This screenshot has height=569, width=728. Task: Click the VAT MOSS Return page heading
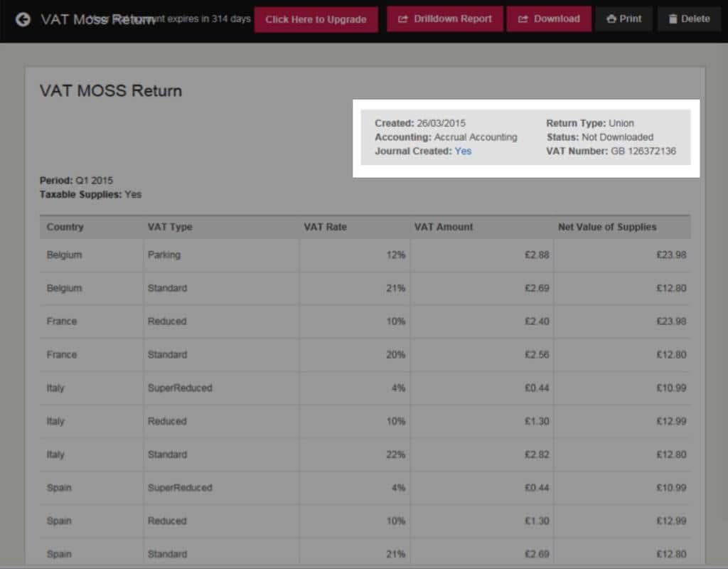pyautogui.click(x=111, y=91)
